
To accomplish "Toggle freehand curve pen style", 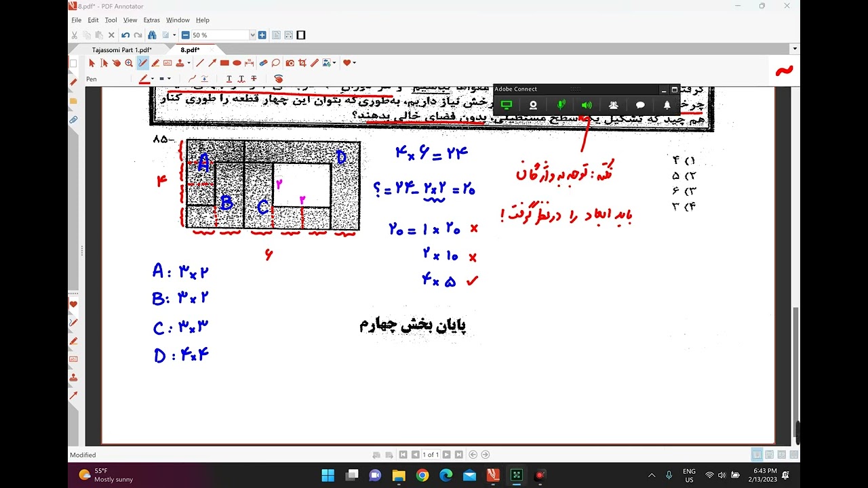I will point(192,79).
